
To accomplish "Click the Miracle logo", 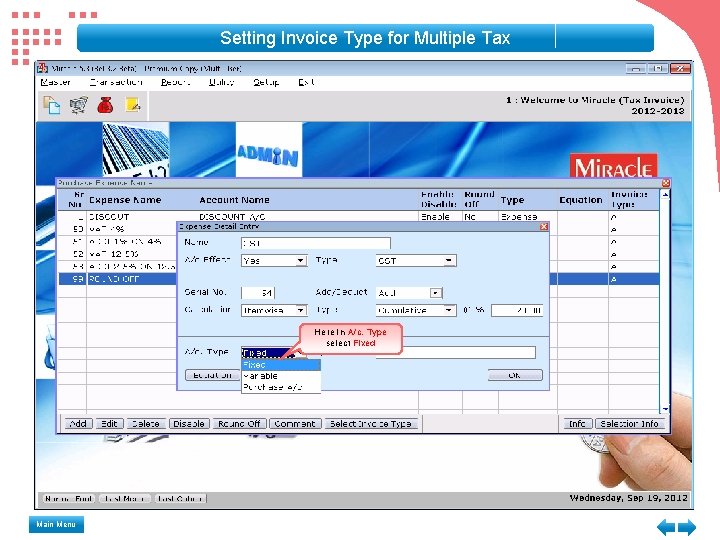I will 613,166.
